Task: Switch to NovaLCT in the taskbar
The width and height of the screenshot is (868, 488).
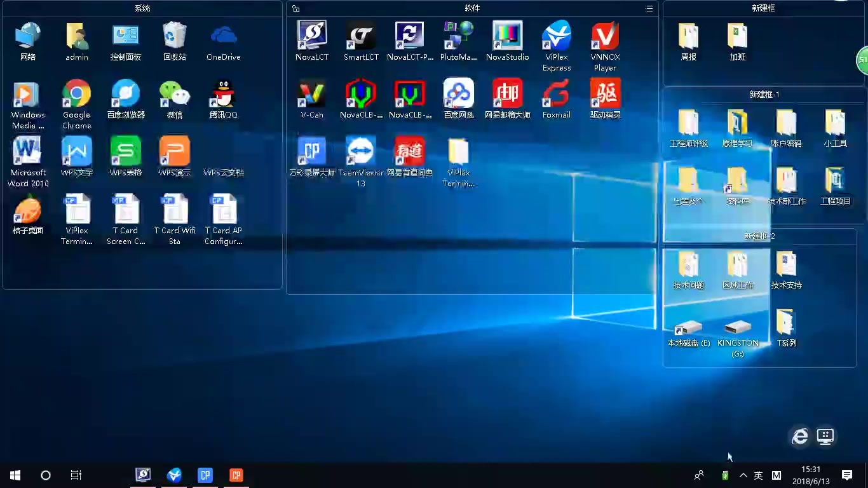Action: [143, 475]
